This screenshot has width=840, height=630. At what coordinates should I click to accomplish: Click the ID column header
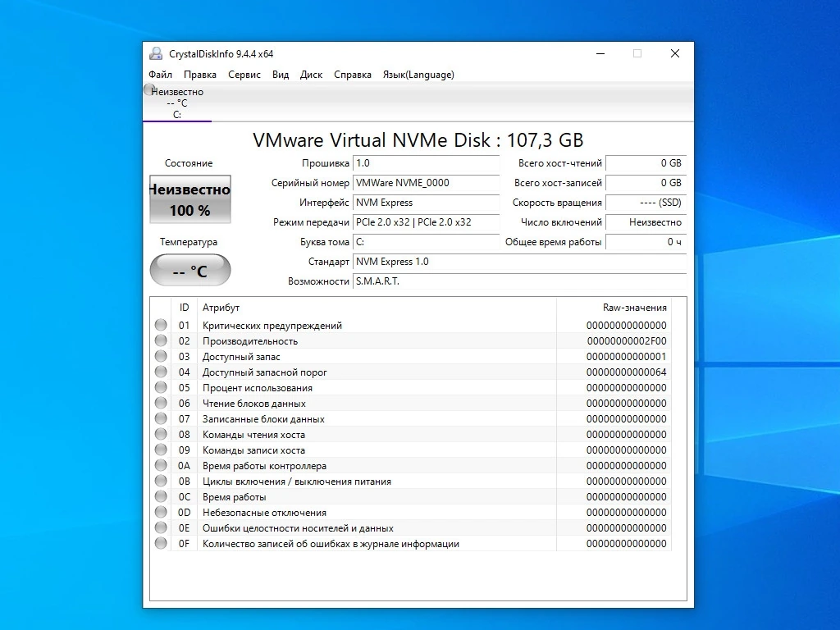pos(185,308)
